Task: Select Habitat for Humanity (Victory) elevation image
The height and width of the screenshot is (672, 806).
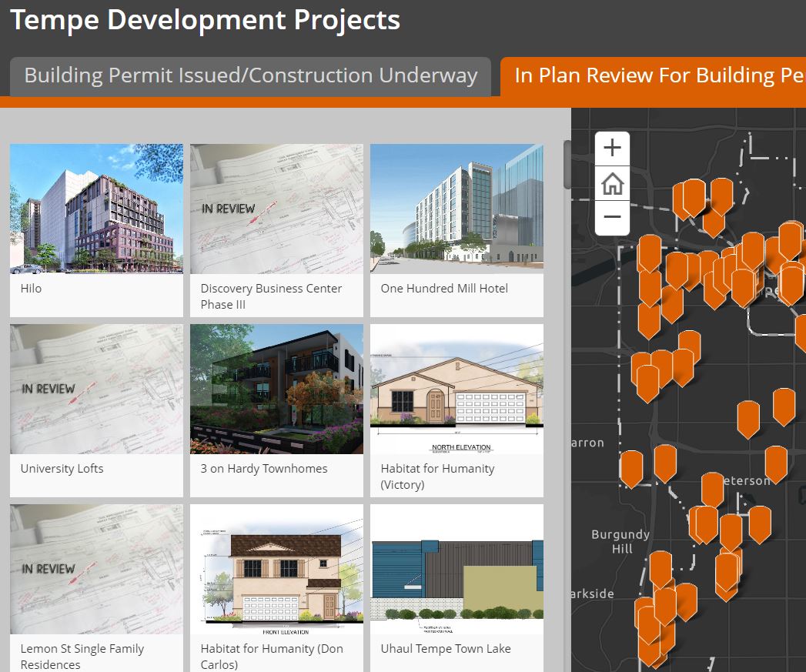Action: (x=457, y=389)
